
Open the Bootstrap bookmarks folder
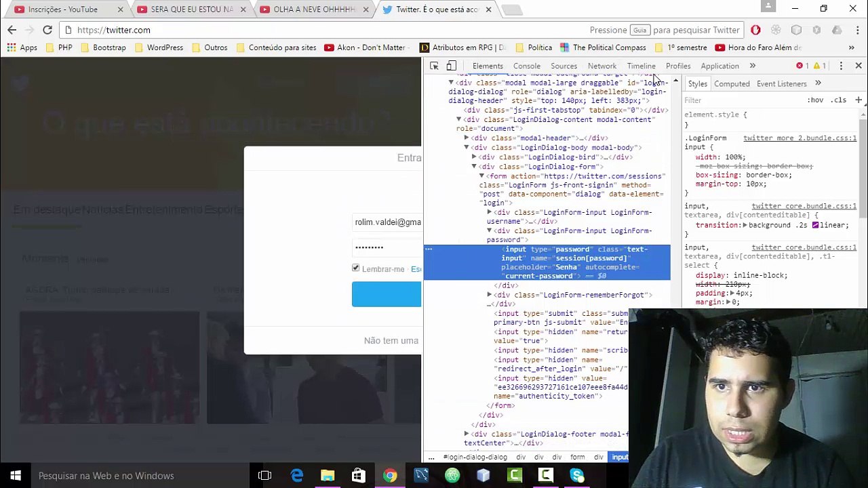(x=102, y=47)
